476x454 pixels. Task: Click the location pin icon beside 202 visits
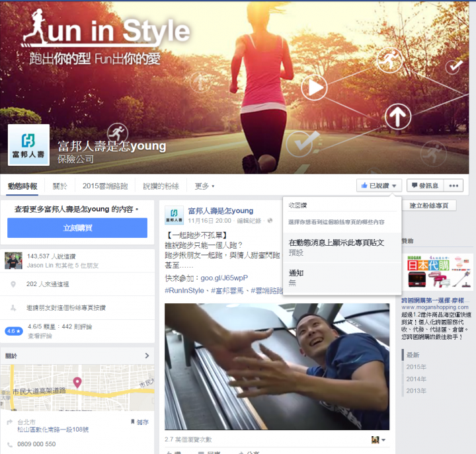pyautogui.click(x=13, y=284)
